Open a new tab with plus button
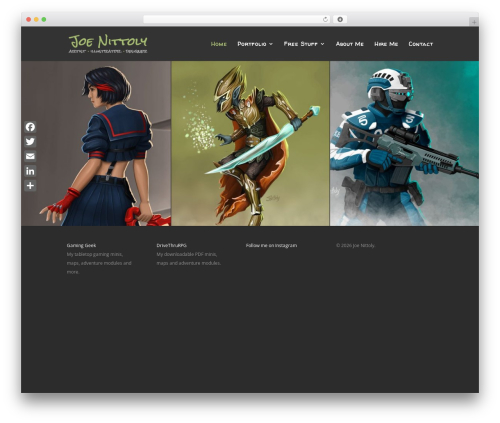 click(x=474, y=22)
